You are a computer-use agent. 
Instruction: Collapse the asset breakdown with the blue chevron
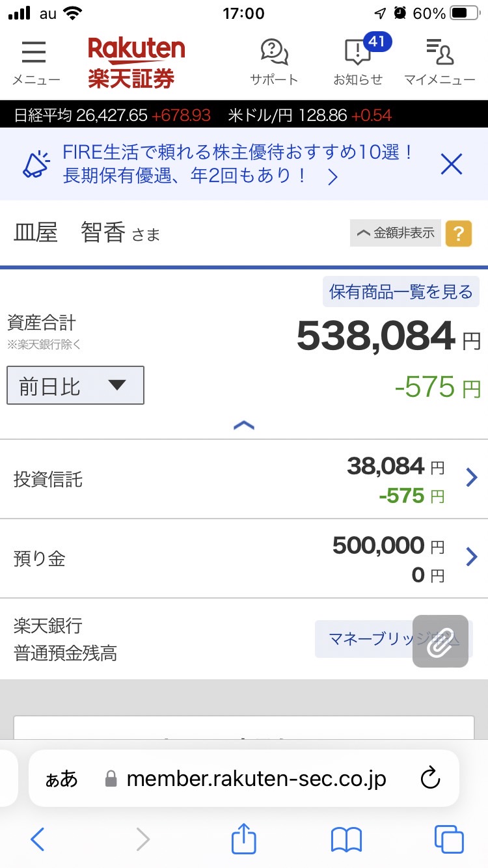[243, 426]
